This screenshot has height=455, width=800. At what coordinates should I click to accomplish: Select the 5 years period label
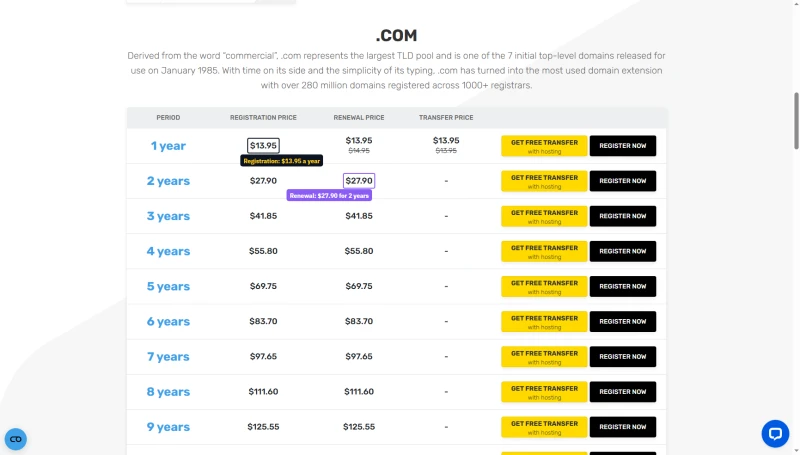click(x=168, y=287)
